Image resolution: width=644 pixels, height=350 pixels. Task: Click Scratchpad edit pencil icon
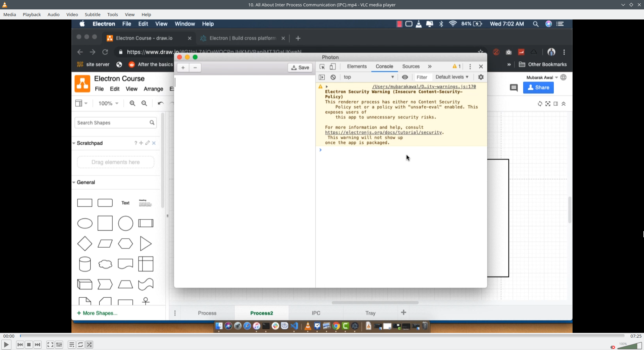tap(148, 143)
